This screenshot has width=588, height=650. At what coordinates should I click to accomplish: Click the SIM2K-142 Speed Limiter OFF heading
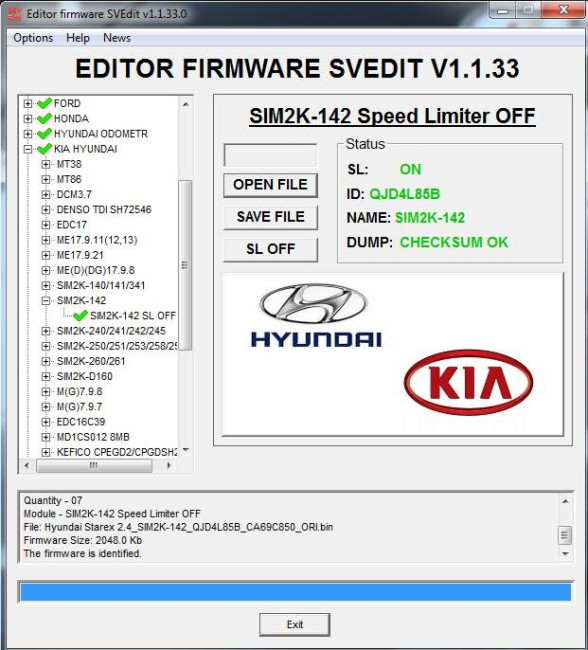coord(392,116)
